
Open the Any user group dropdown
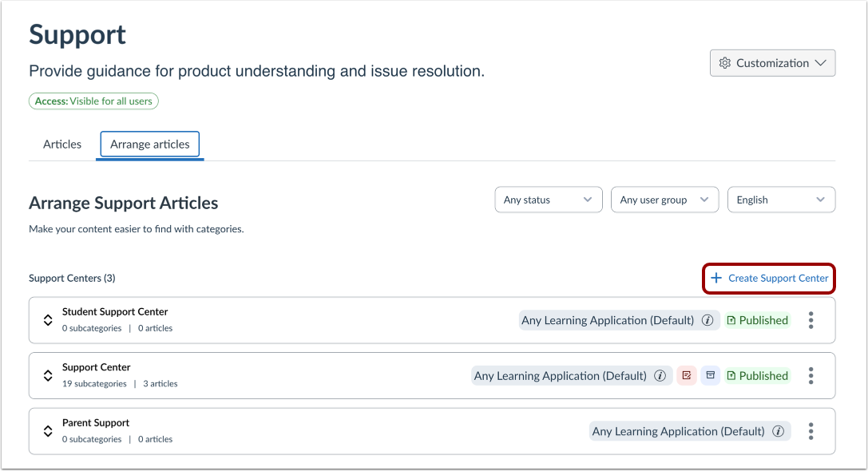pyautogui.click(x=664, y=200)
